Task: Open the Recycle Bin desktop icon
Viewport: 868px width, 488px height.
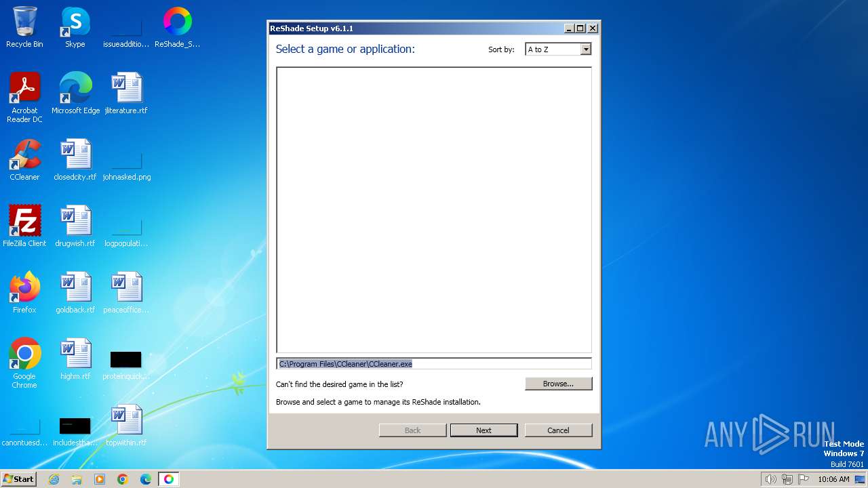Action: (x=24, y=27)
